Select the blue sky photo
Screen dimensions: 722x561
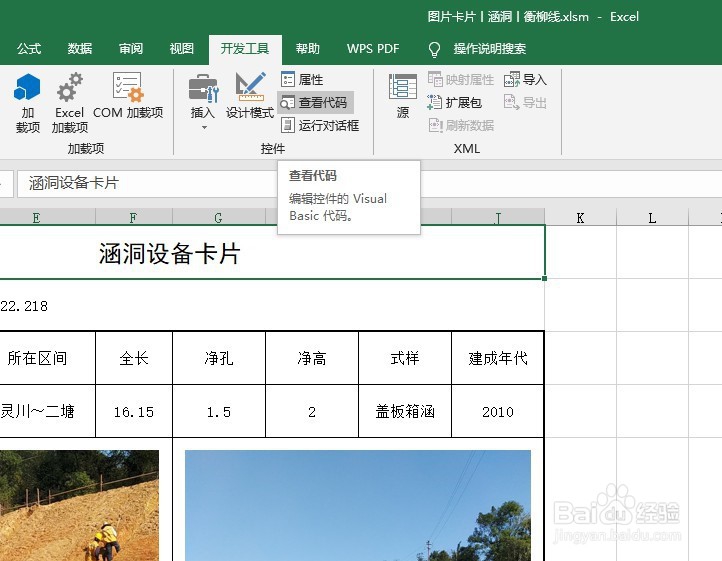pyautogui.click(x=358, y=506)
